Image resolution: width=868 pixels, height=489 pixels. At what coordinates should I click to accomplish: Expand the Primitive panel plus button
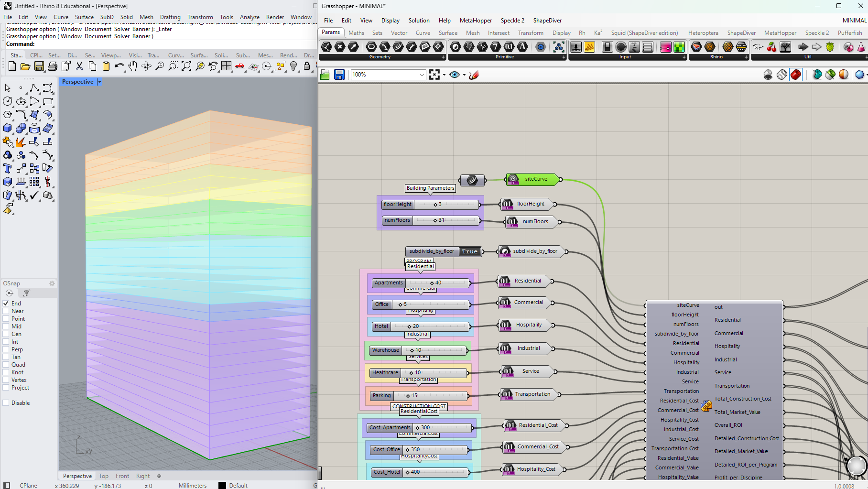coord(564,57)
